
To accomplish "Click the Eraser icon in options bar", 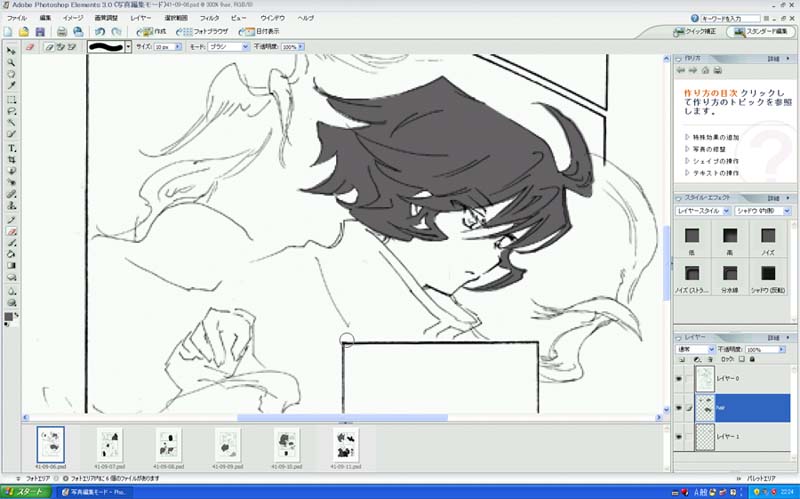I will tap(30, 47).
